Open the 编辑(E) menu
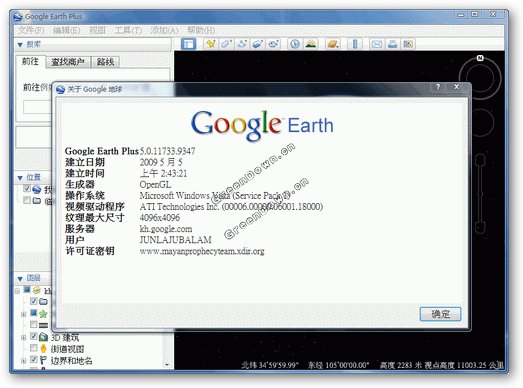Viewport: 523px width, 388px height. [66, 30]
